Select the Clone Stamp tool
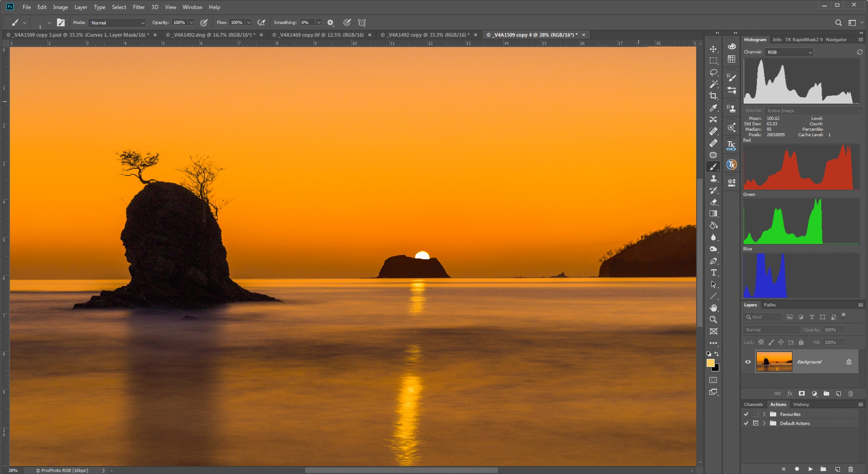 click(x=713, y=178)
